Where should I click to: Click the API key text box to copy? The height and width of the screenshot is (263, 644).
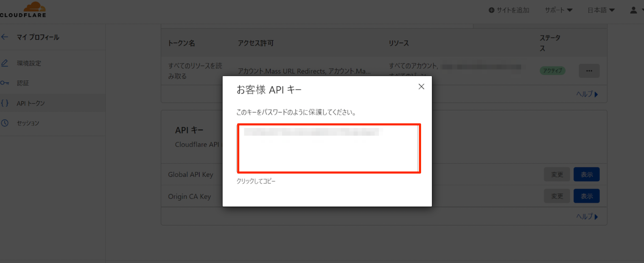point(329,148)
